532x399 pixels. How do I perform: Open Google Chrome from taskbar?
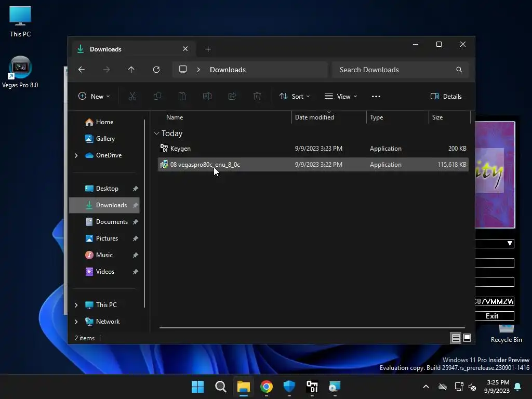(x=267, y=387)
